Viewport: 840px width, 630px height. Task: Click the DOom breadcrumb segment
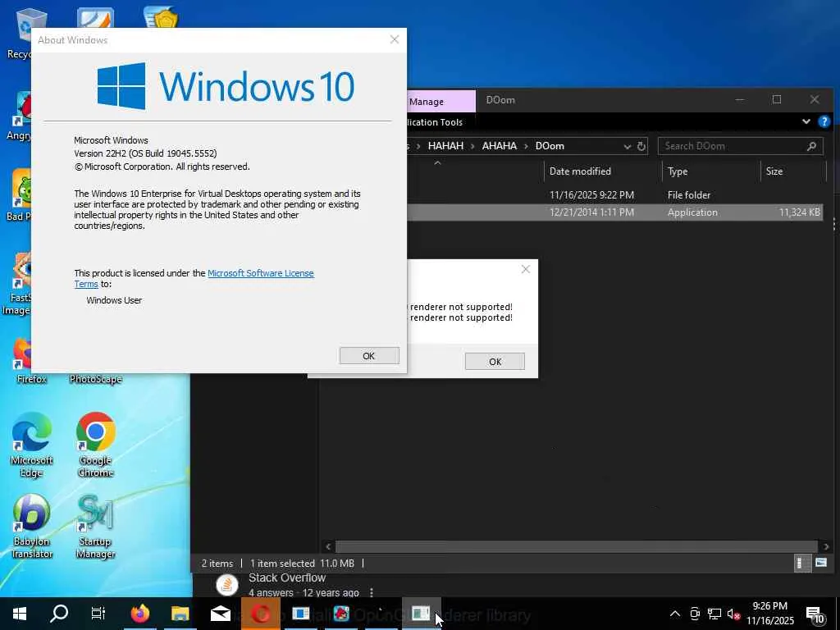(550, 146)
